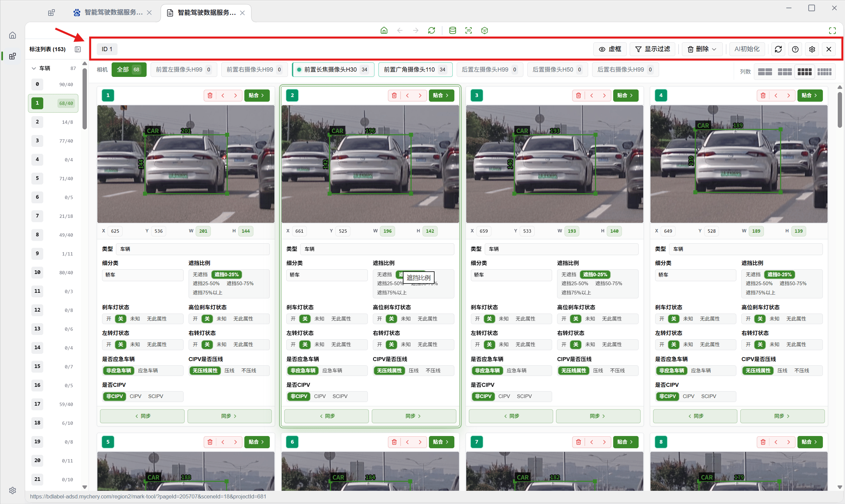The width and height of the screenshot is (845, 504).
Task: Open left sidebar home icon
Action: [13, 35]
